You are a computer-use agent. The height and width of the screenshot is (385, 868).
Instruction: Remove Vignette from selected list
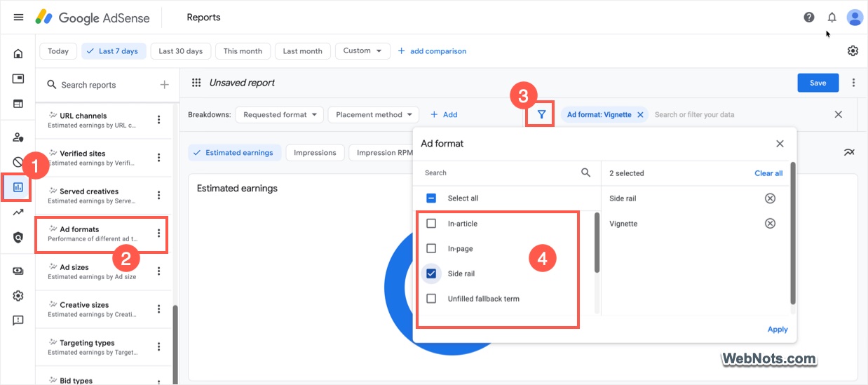(x=770, y=224)
